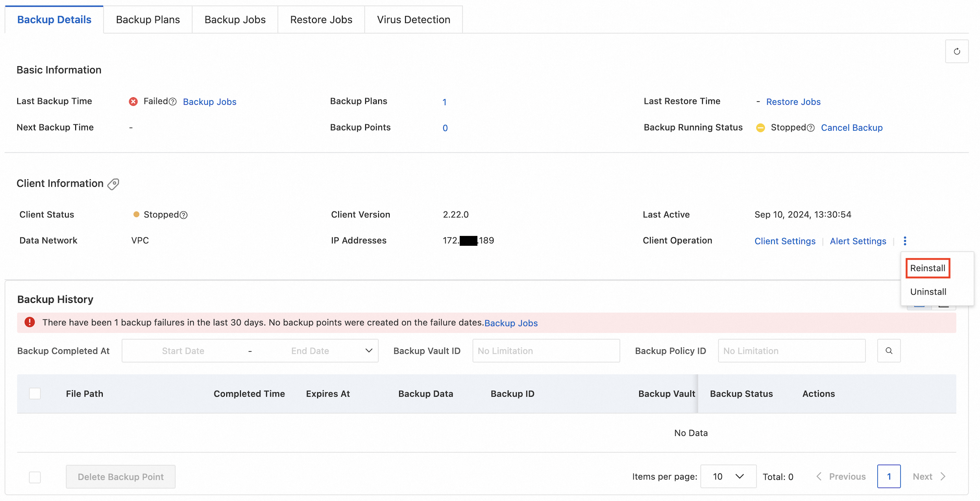
Task: Go to the Next page
Action: point(929,477)
